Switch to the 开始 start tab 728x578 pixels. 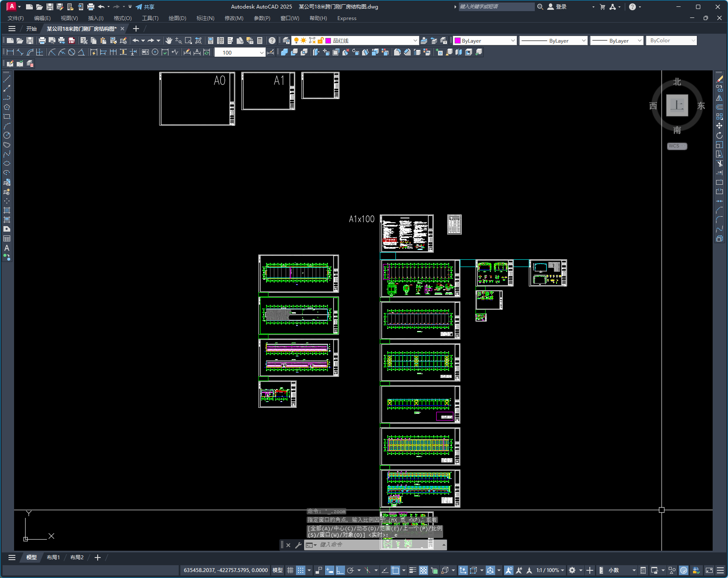[x=32, y=29]
